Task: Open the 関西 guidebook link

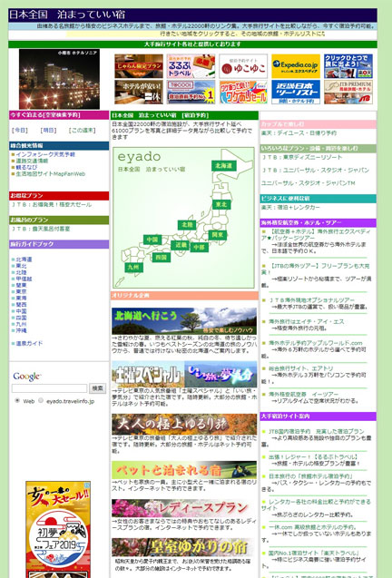Action: (x=21, y=305)
